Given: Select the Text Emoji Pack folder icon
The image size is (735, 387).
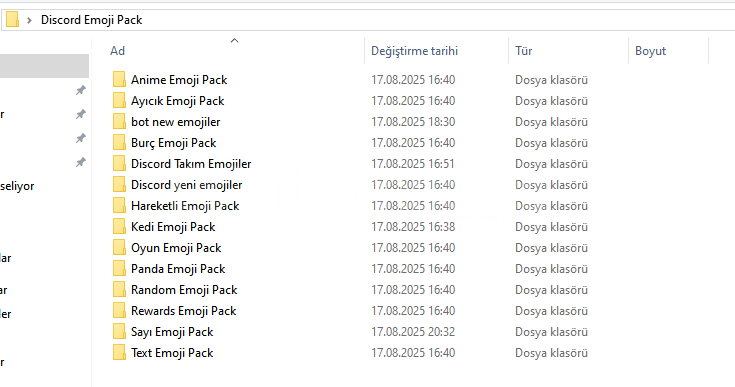Looking at the screenshot, I should click(x=119, y=352).
